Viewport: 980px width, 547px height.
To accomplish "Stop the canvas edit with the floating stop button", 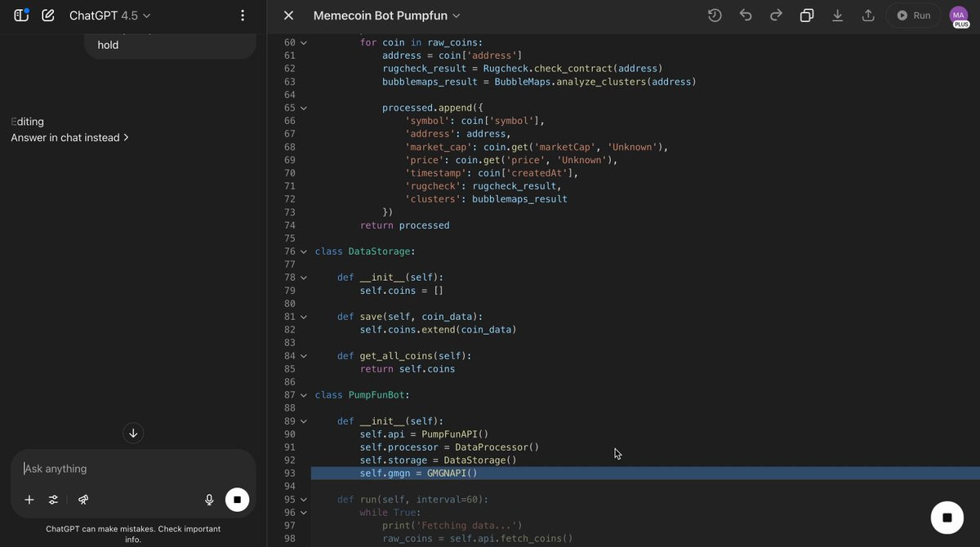I will (x=947, y=518).
